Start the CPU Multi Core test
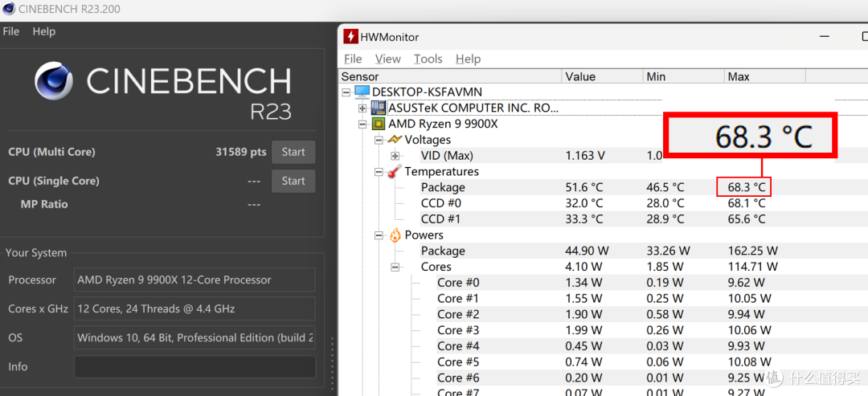 293,152
